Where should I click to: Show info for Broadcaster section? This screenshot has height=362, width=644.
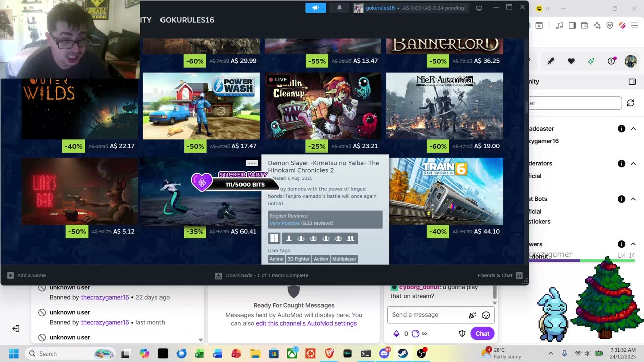[621, 129]
